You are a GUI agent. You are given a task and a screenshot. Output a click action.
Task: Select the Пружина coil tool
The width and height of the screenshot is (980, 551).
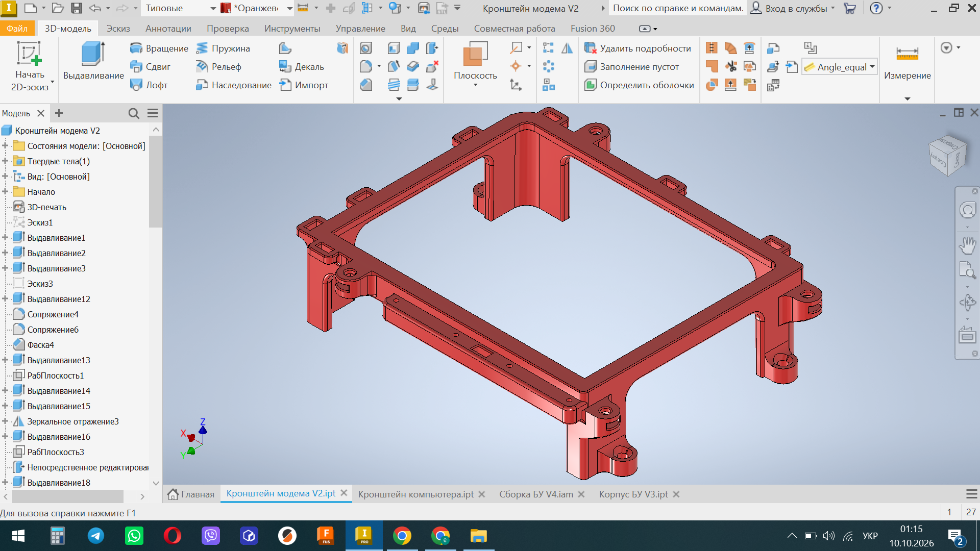(224, 48)
